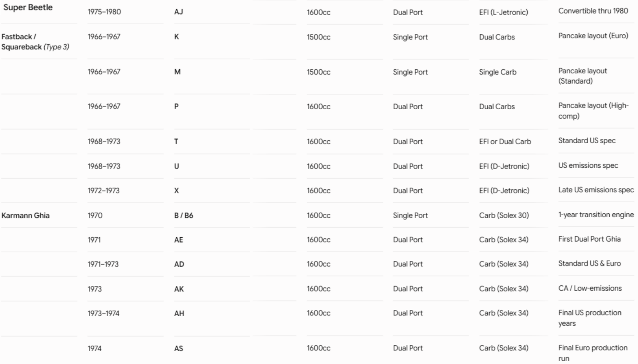Select the Final Euro production run note
This screenshot has width=638, height=364.
click(x=593, y=353)
